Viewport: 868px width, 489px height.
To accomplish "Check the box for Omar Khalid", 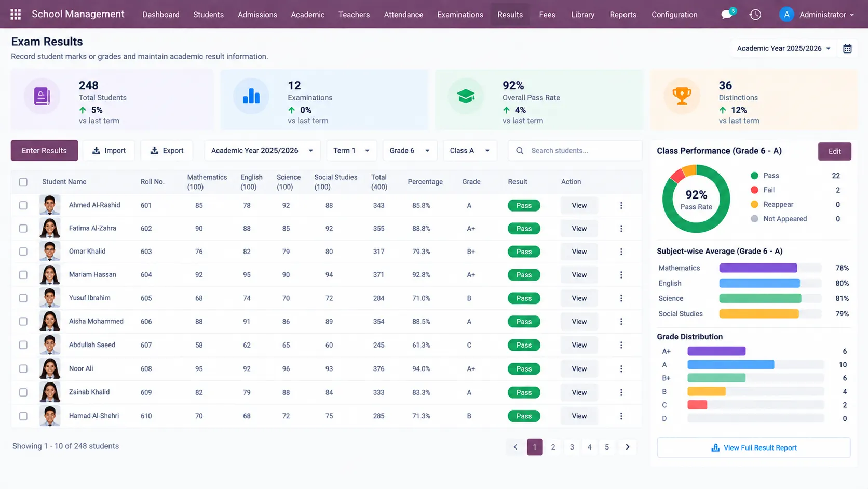I will pyautogui.click(x=23, y=252).
